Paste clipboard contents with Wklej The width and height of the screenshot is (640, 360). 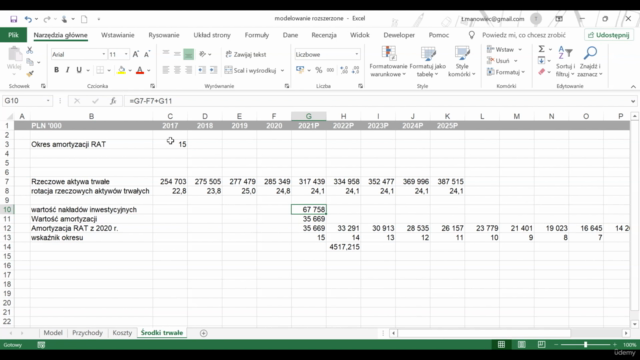14,59
